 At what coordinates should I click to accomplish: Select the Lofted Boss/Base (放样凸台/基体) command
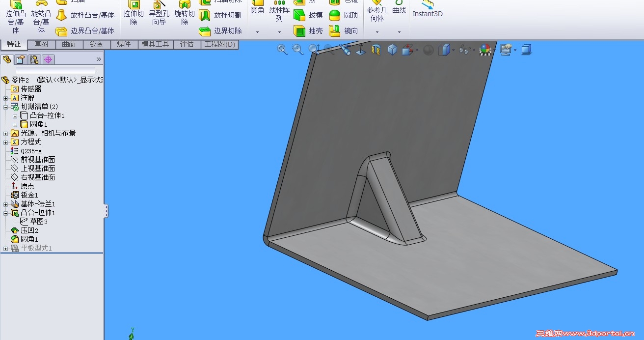tap(85, 15)
